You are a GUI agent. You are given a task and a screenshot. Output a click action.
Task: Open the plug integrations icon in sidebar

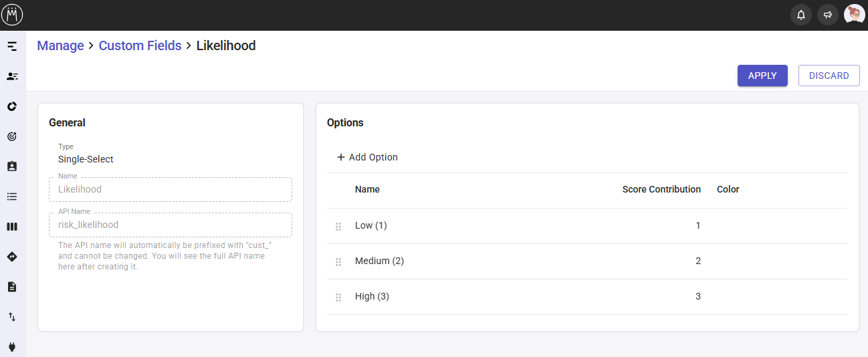(12, 346)
